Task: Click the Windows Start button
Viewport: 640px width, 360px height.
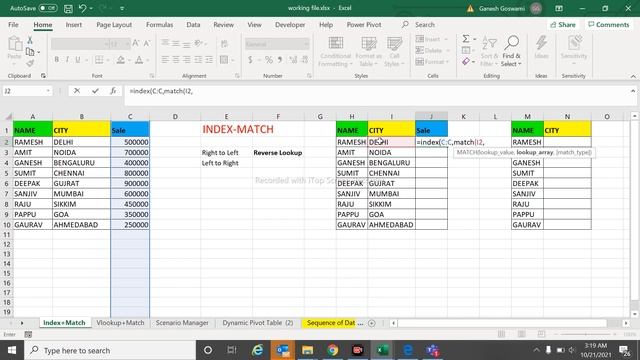Action: (12, 350)
